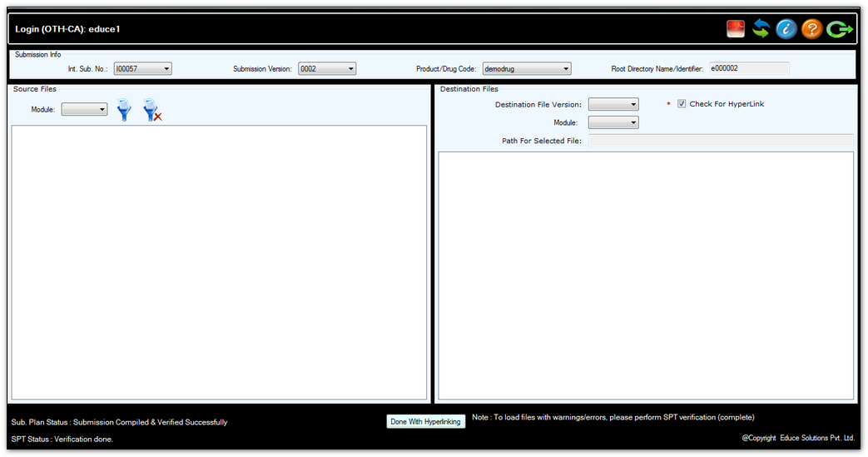Open the Int. Sub. No. dropdown
The width and height of the screenshot is (868, 457).
[x=143, y=69]
